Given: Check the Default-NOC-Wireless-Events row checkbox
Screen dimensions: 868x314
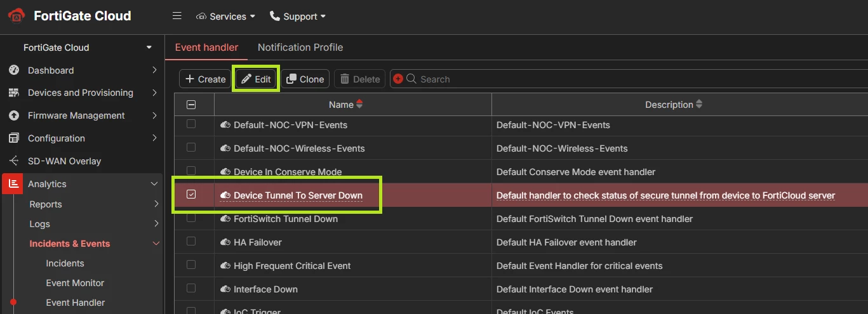Looking at the screenshot, I should (x=191, y=147).
